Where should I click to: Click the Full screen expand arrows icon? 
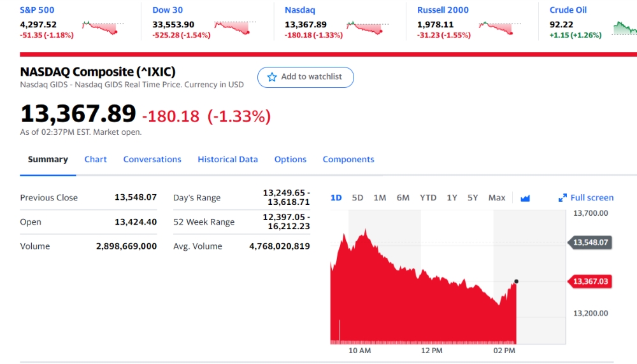point(562,198)
